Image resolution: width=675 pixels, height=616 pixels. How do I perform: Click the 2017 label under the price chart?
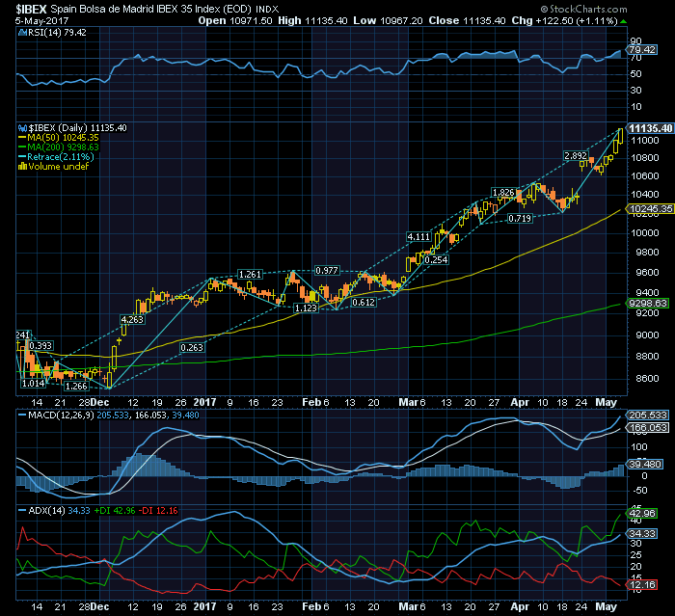pos(204,402)
